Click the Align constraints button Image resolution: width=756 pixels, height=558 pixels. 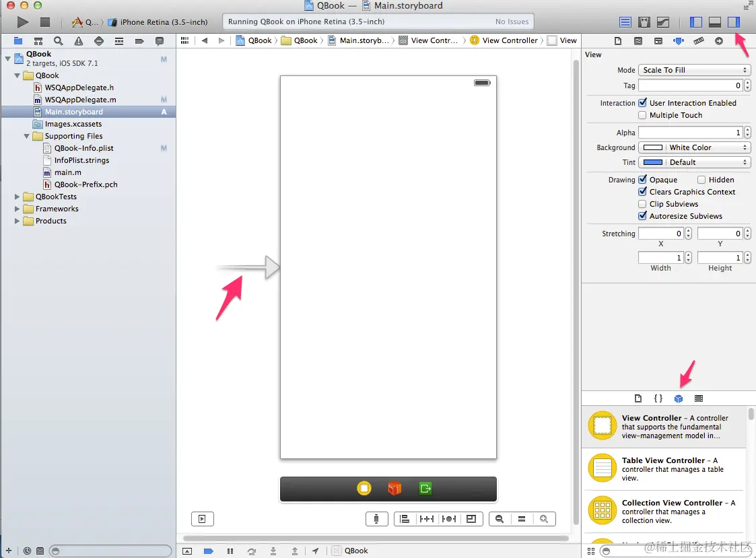(x=405, y=519)
